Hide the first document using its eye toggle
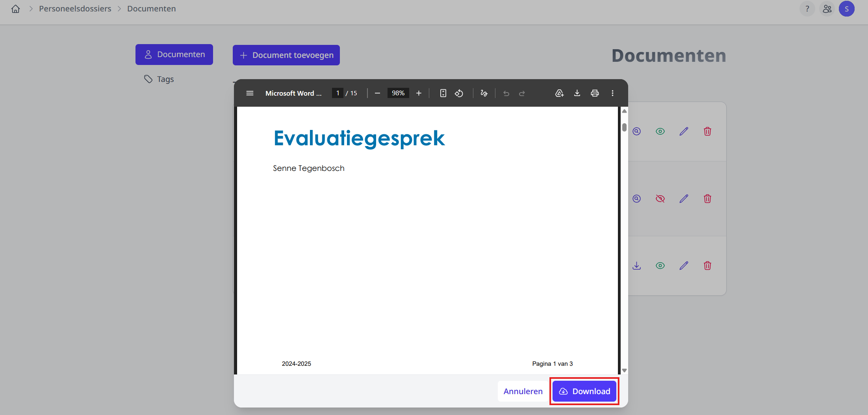The width and height of the screenshot is (868, 415). coord(660,131)
